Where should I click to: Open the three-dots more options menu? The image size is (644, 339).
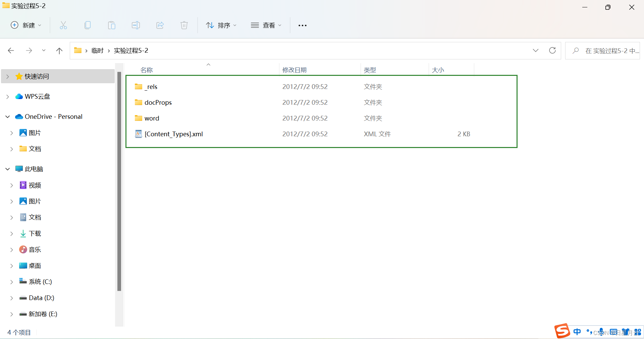[303, 26]
